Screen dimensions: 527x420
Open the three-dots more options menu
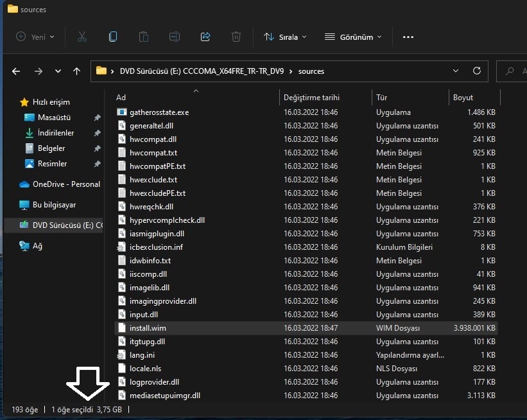[x=408, y=37]
